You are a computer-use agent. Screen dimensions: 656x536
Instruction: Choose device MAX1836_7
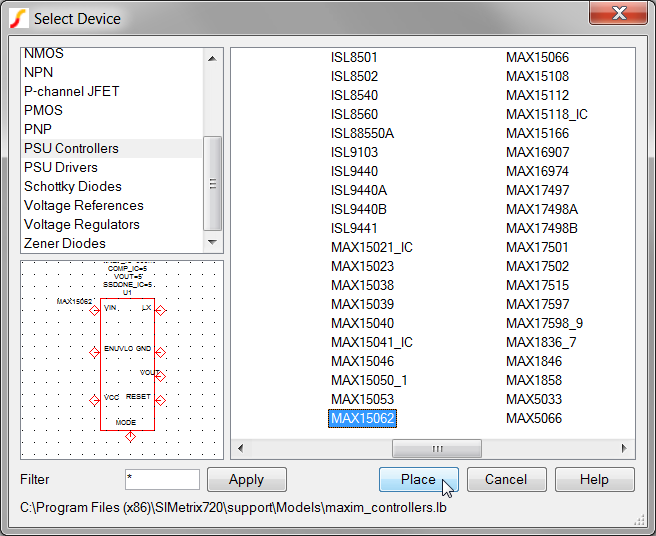coord(541,342)
